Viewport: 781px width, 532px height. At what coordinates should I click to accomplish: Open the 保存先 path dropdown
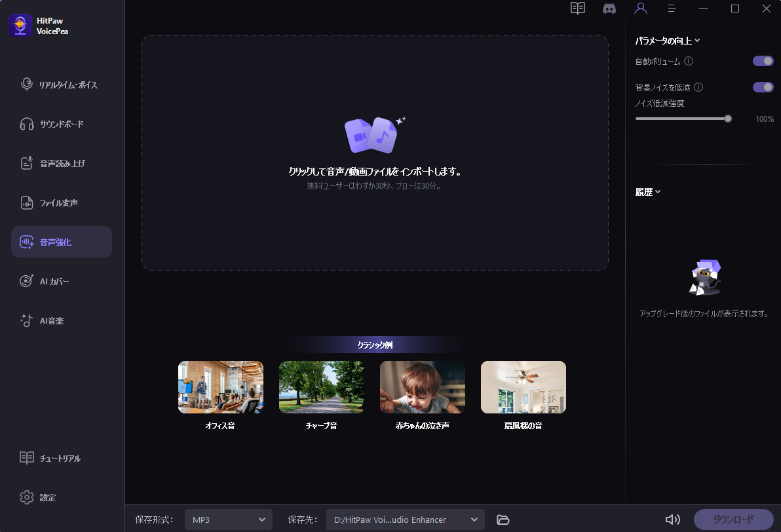click(406, 520)
